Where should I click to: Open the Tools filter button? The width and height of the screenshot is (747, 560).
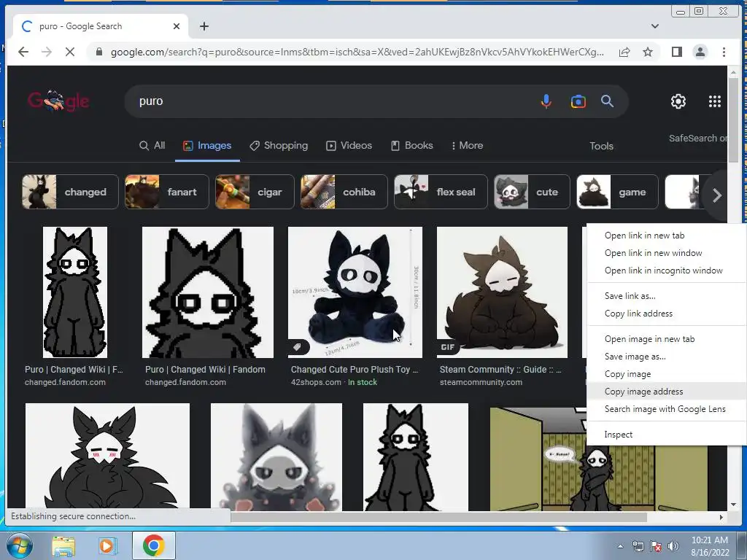pos(601,146)
